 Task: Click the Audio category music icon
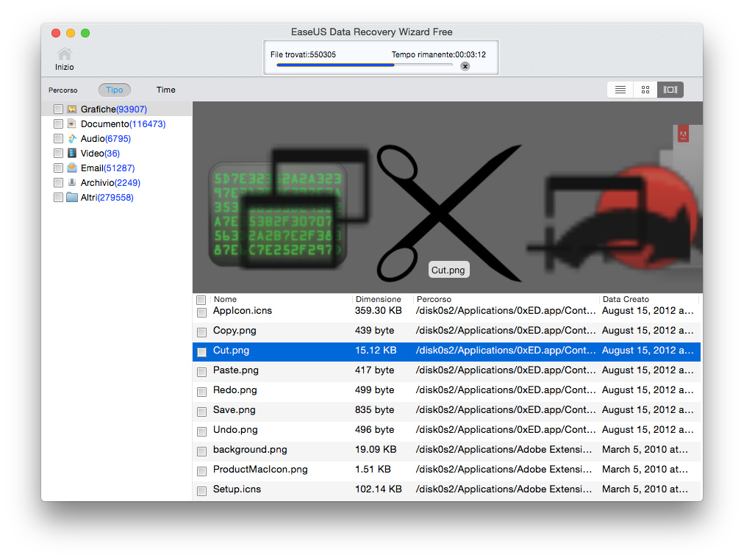click(x=71, y=138)
